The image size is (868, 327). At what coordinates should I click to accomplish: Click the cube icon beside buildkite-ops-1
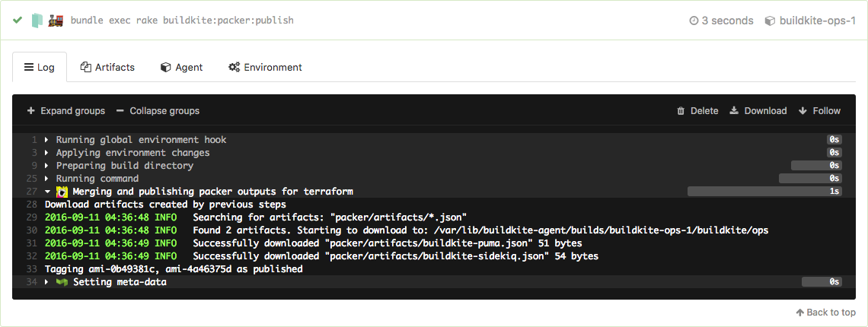[x=770, y=21]
